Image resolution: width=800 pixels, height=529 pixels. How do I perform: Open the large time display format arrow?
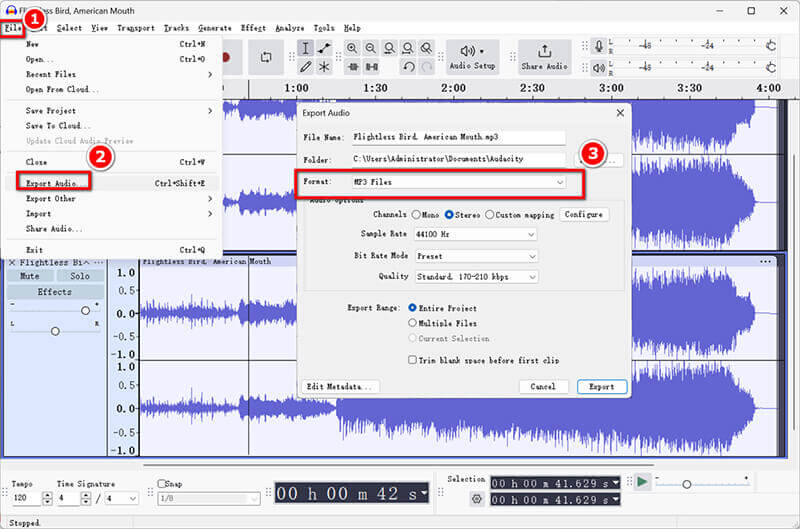424,493
